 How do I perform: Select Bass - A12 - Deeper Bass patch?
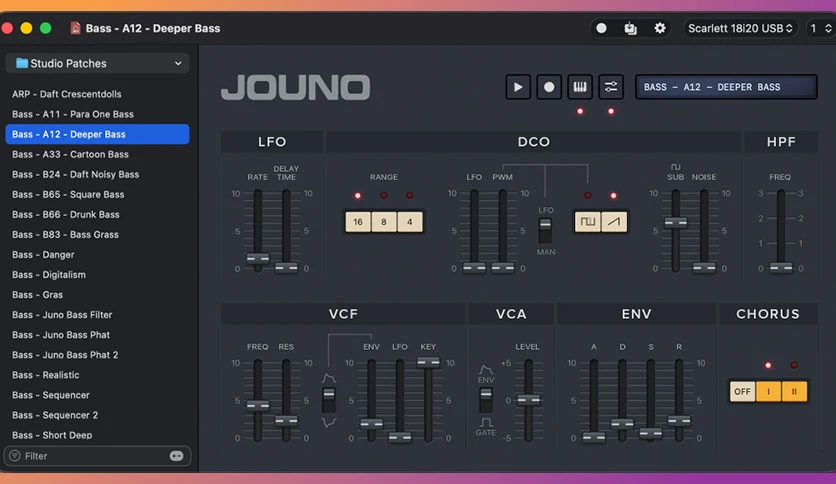point(98,134)
